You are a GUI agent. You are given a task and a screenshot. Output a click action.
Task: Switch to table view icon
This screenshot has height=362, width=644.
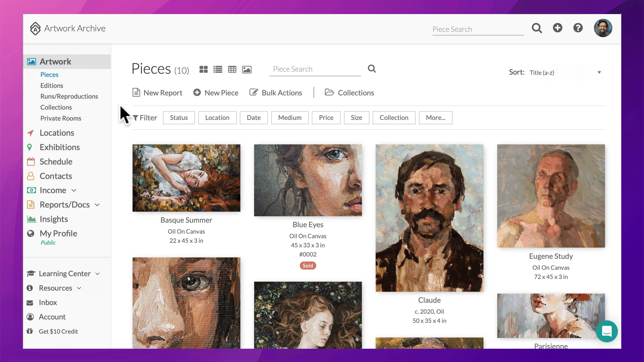point(232,69)
